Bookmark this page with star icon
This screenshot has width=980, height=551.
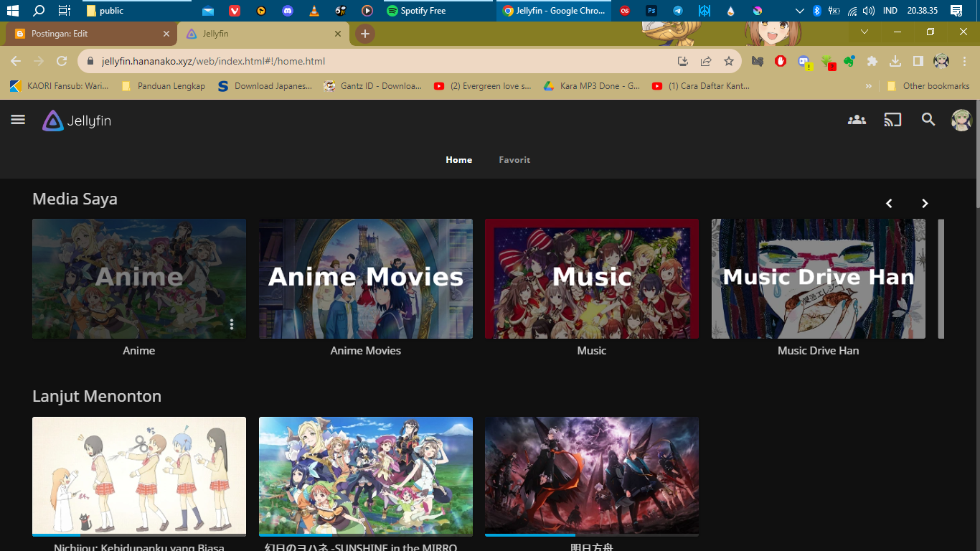pos(729,62)
